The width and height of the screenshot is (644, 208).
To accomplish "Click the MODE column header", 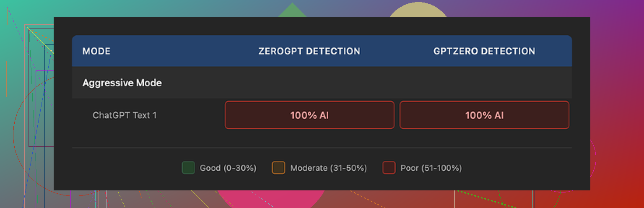I will (96, 51).
